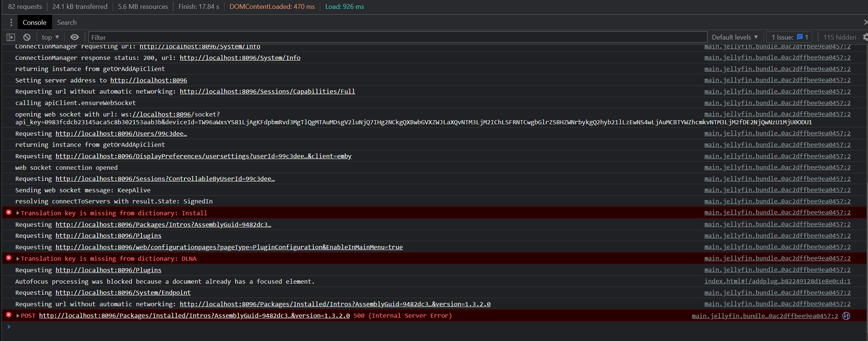Show the console sidebar panel
868x341 pixels.
pyautogui.click(x=11, y=37)
